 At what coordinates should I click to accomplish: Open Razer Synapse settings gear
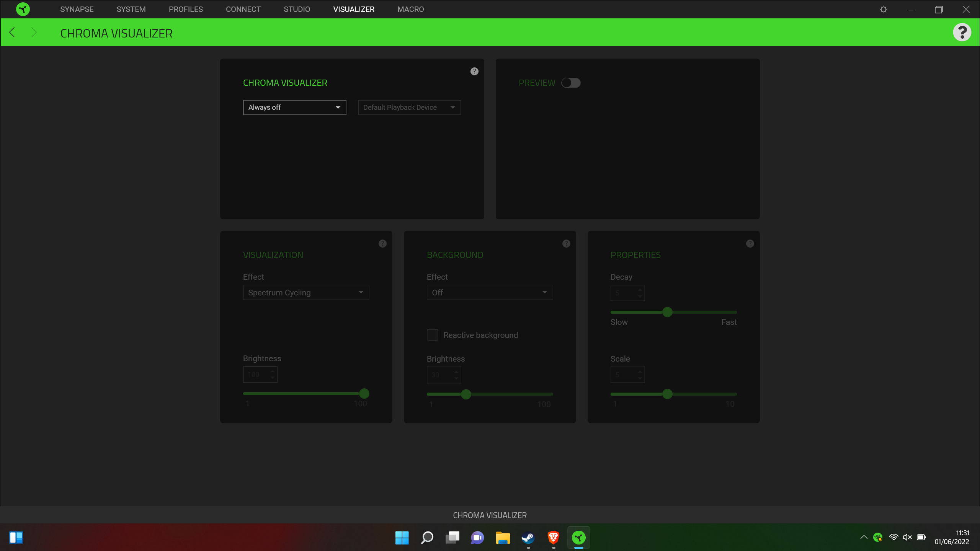point(884,9)
